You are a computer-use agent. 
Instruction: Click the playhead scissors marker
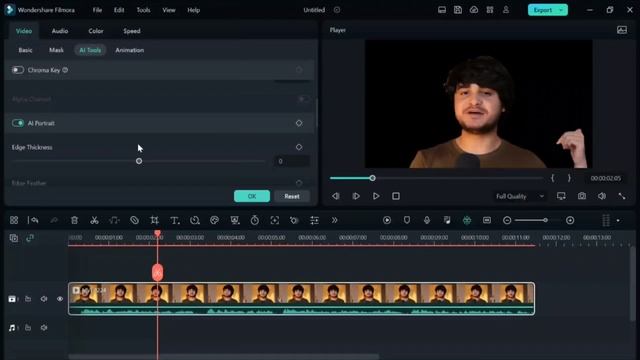[x=157, y=273]
